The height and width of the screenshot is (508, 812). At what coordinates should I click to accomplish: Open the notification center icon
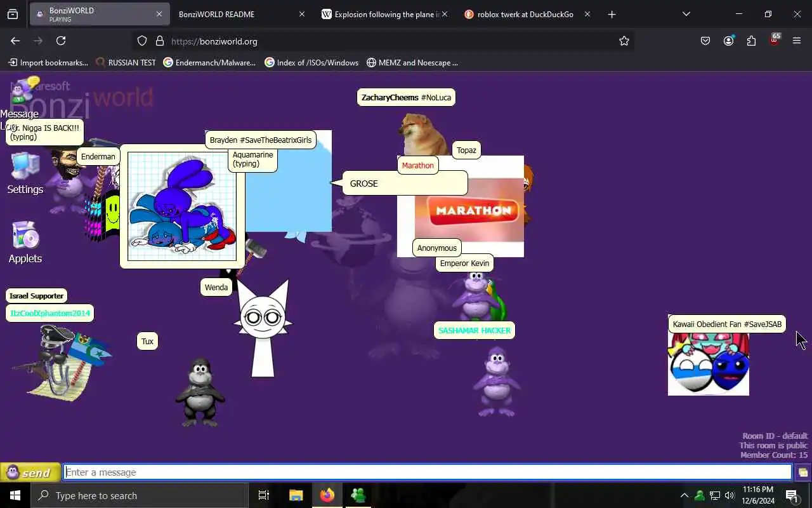pos(791,495)
